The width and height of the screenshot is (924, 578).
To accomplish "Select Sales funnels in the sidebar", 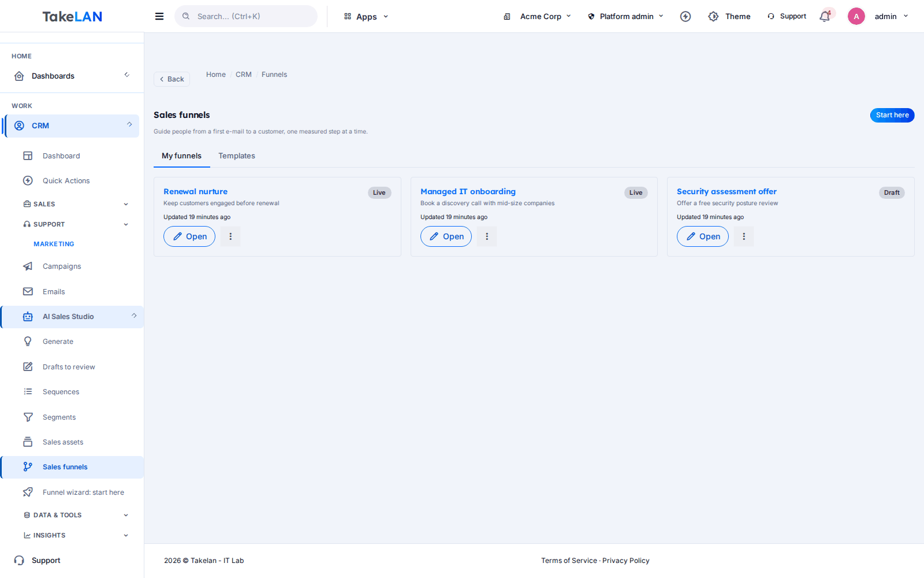I will 72,467.
